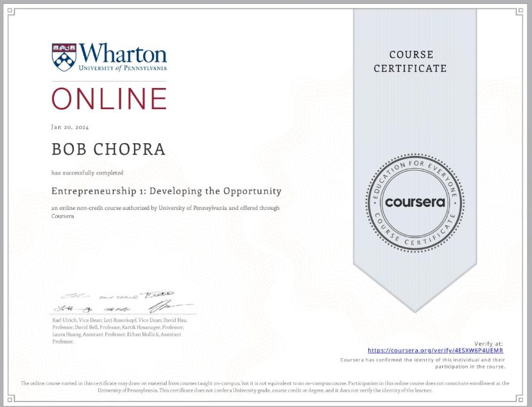
Task: Click the Coursera seal emblem
Action: [x=415, y=202]
